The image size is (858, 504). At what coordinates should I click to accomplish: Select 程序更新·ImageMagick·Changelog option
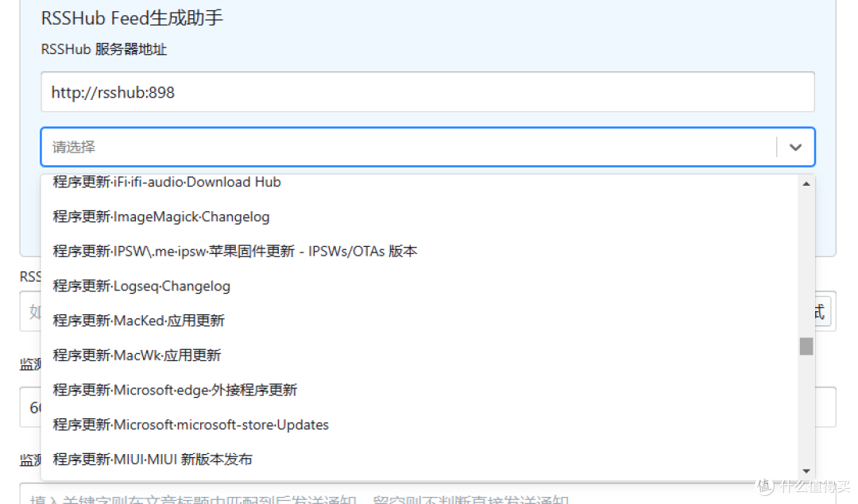coord(419,217)
